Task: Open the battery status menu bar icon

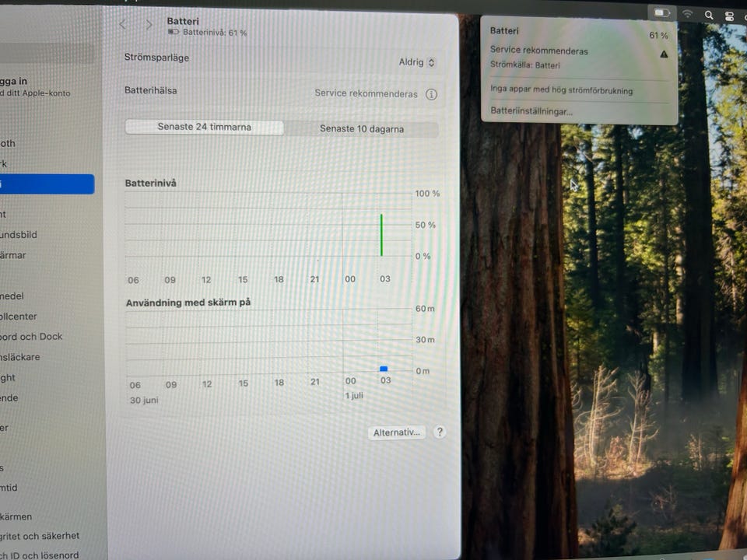Action: (x=661, y=13)
